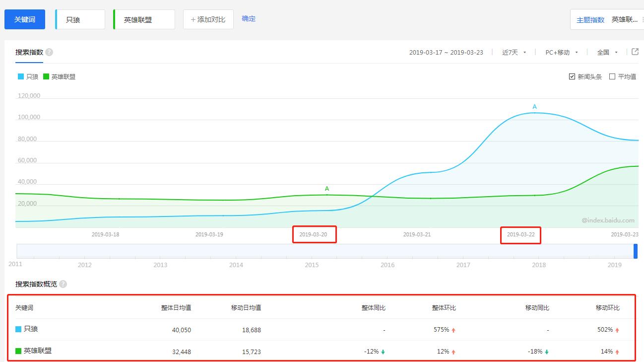Image resolution: width=644 pixels, height=362 pixels.
Task: Click the blue handle on the year timeline slider
Action: point(636,251)
